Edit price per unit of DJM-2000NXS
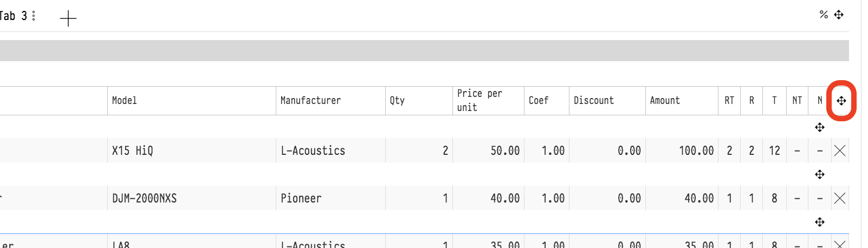Viewport: 868px width, 248px height. tap(488, 198)
